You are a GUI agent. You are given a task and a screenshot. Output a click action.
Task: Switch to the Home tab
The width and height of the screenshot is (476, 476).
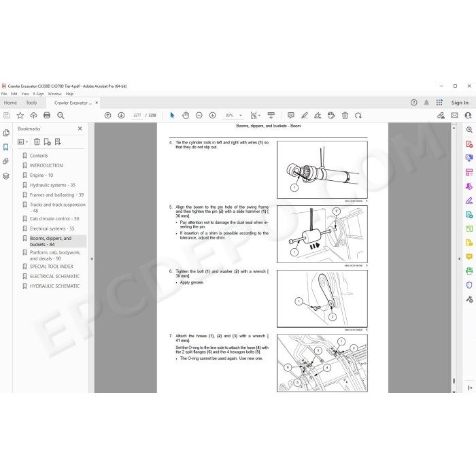(10, 103)
